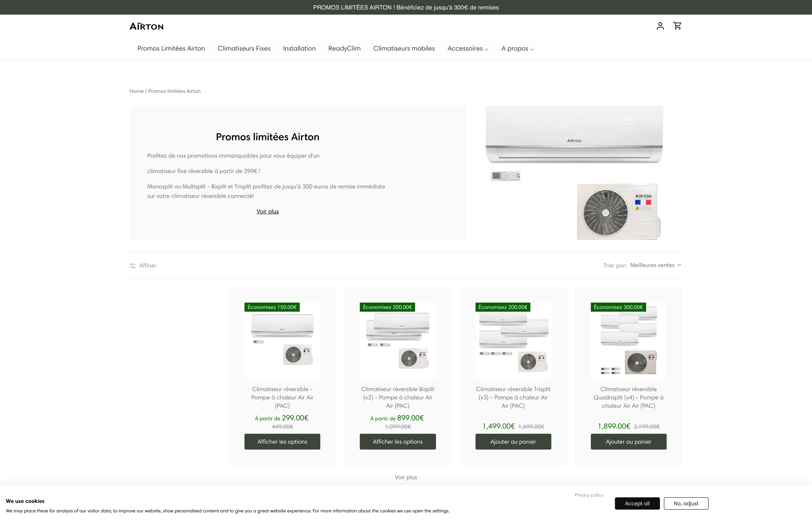Open the user account icon

660,26
